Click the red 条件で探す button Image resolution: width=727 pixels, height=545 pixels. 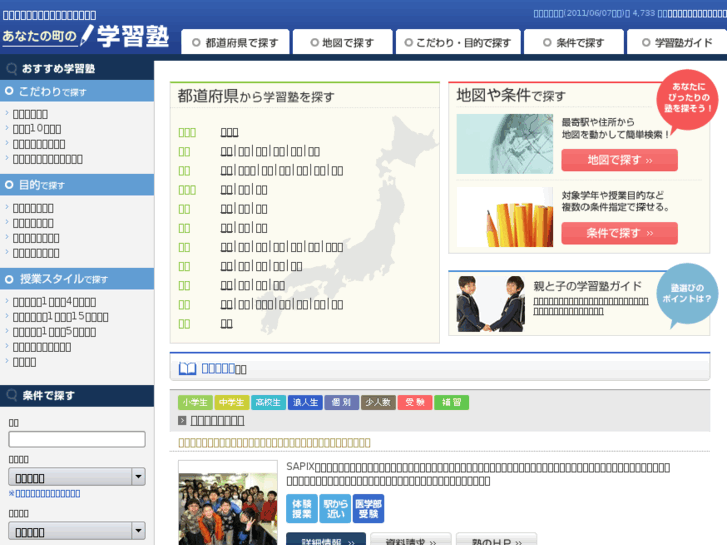619,233
